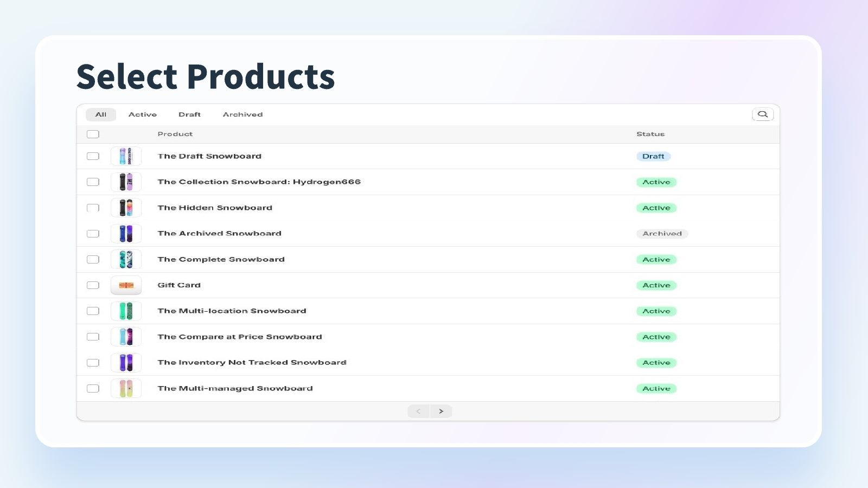Screen dimensions: 868x488
Task: Click the Archived status badge
Action: click(x=662, y=233)
